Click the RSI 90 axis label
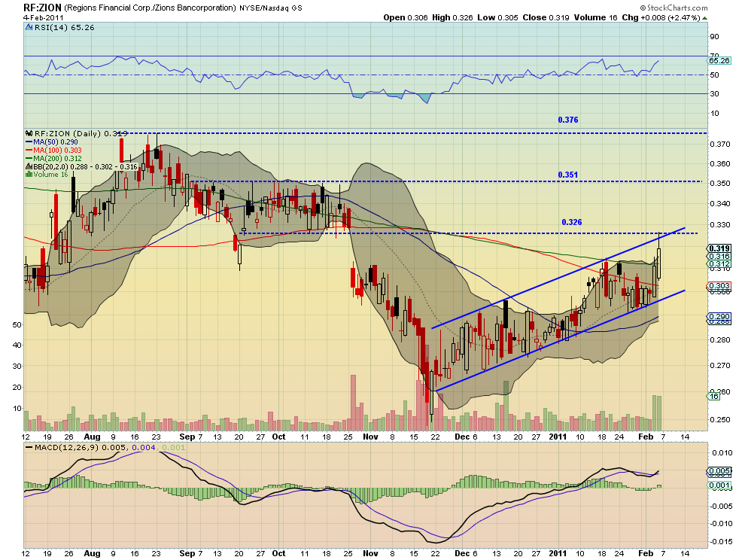745x560 pixels. [x=715, y=37]
